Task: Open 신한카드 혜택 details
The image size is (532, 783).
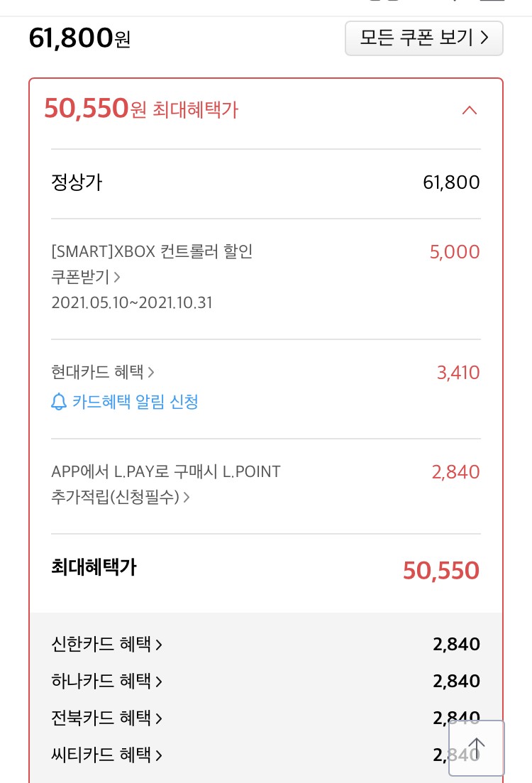Action: pyautogui.click(x=107, y=644)
